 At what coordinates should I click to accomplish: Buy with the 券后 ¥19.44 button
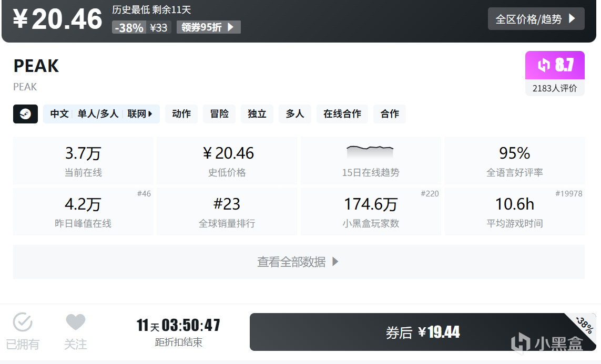[x=423, y=332]
